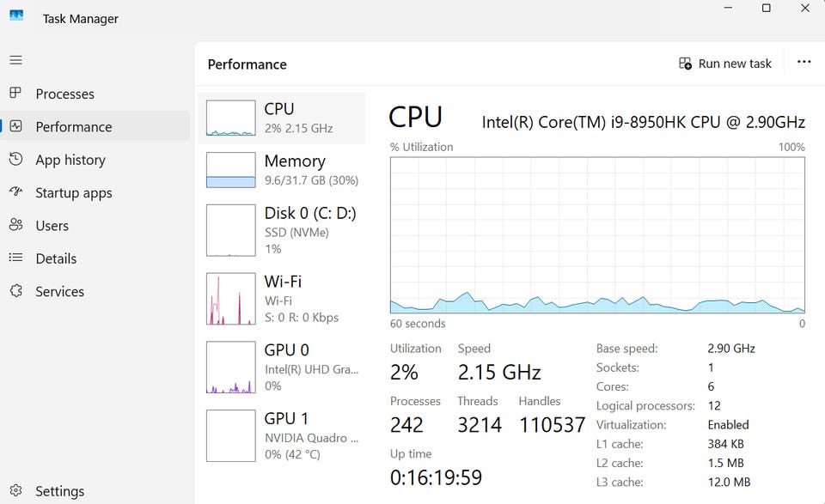The height and width of the screenshot is (504, 825).
Task: Click the Startup apps speedometer icon
Action: pyautogui.click(x=15, y=192)
